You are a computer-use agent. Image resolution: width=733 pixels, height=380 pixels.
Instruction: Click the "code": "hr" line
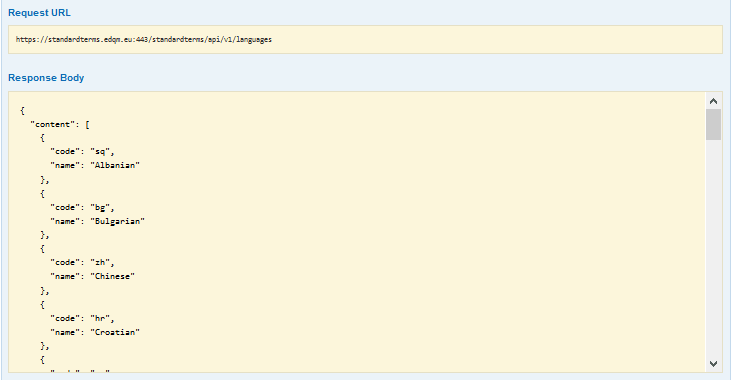[x=82, y=318]
